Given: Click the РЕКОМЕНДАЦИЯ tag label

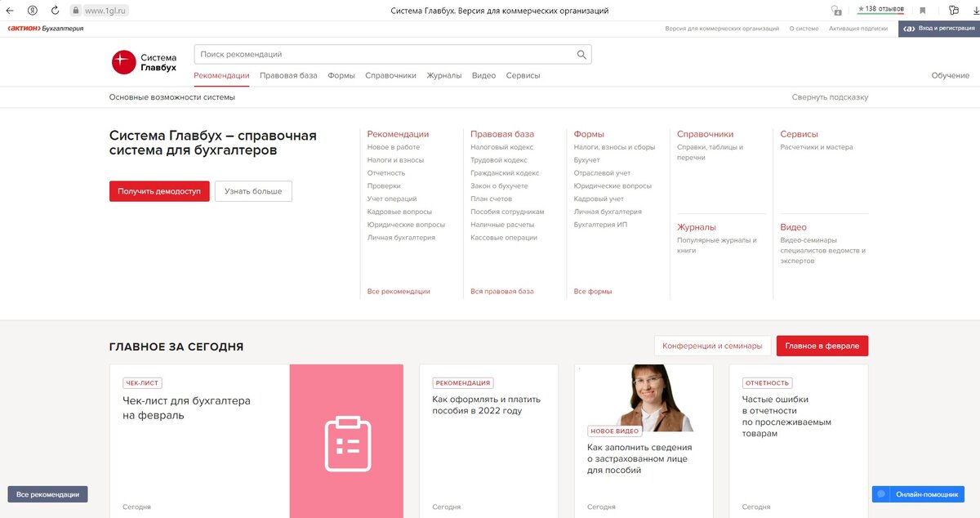Looking at the screenshot, I should point(463,382).
